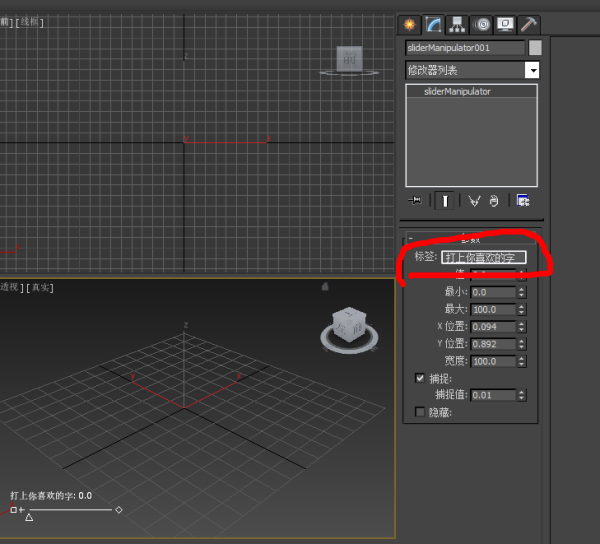Open Configure Modifier Sets icon
600x544 pixels.
point(523,201)
